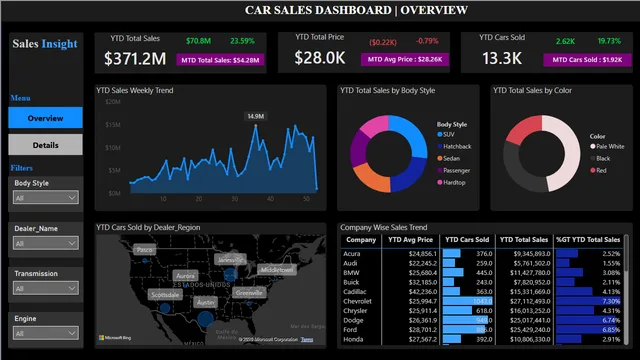
Task: Open the Body Style filter dropdown
Action: [x=46, y=198]
